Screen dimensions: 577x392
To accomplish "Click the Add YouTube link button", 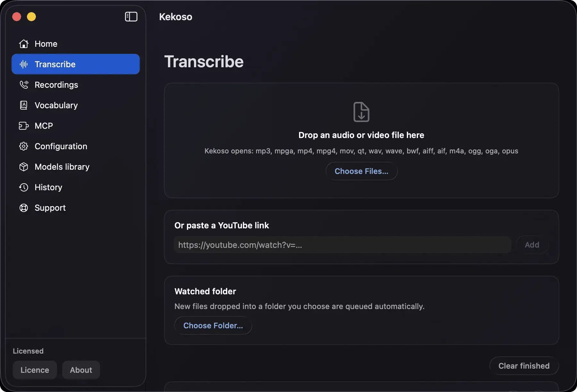I will click(x=532, y=245).
